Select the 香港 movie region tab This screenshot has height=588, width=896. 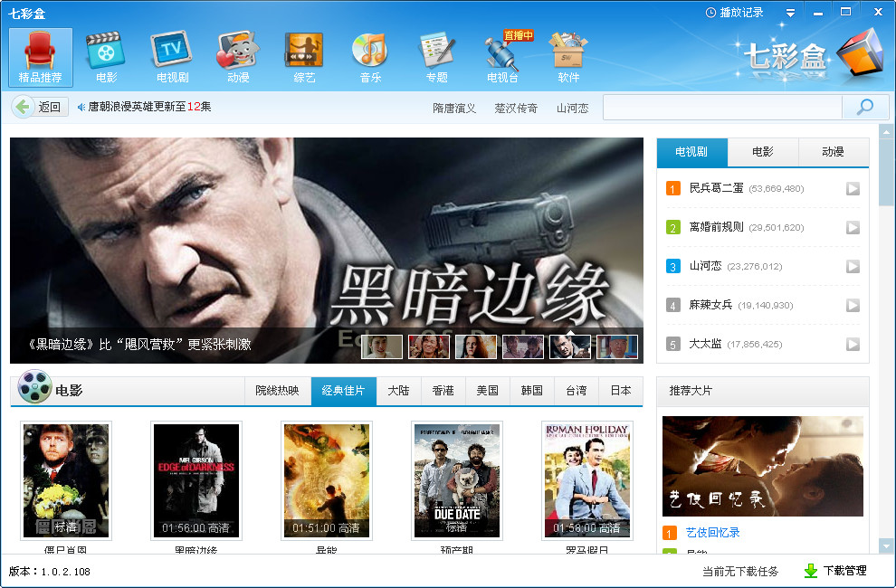[443, 391]
